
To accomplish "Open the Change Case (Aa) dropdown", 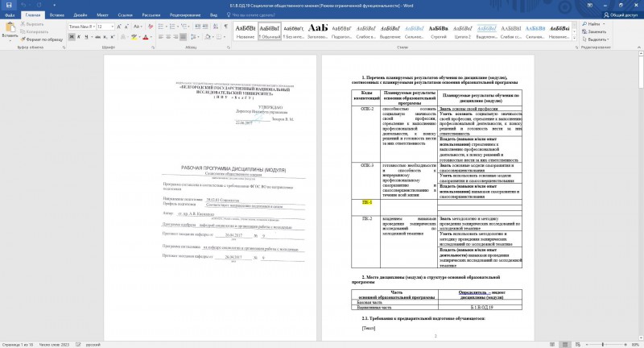I will coord(142,27).
